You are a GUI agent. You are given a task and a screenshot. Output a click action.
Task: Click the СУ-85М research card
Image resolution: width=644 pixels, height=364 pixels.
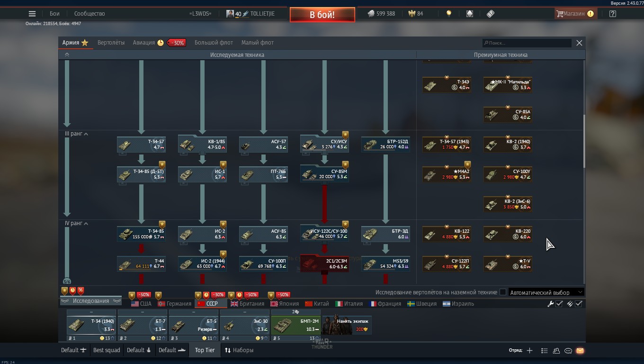324,174
